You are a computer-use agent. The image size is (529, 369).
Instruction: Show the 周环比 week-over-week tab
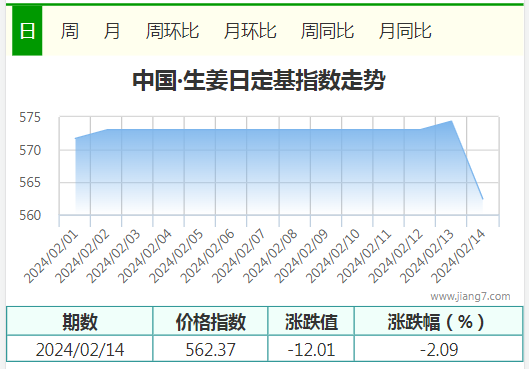172,31
